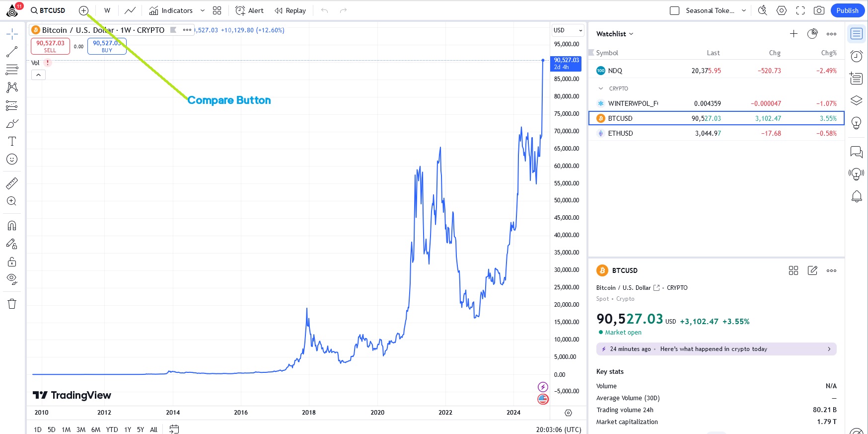
Task: Open the crypto news headline banner
Action: [716, 349]
